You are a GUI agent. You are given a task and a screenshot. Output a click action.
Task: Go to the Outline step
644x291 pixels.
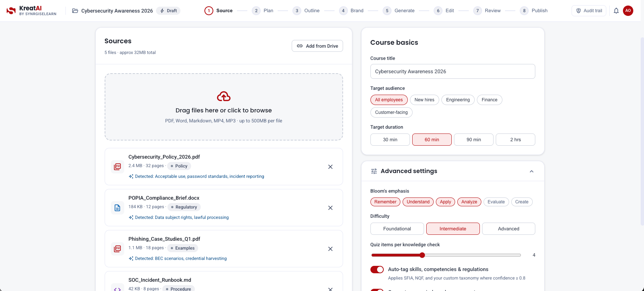(306, 11)
